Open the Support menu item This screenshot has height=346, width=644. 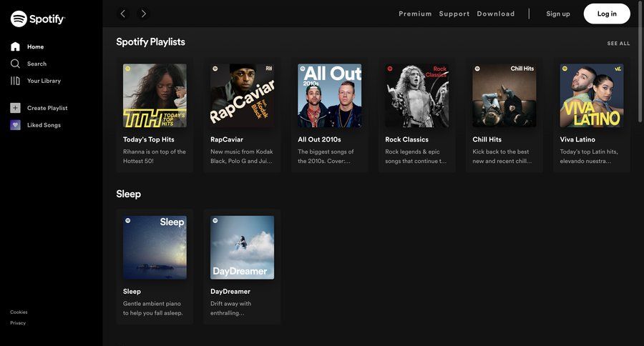[454, 14]
